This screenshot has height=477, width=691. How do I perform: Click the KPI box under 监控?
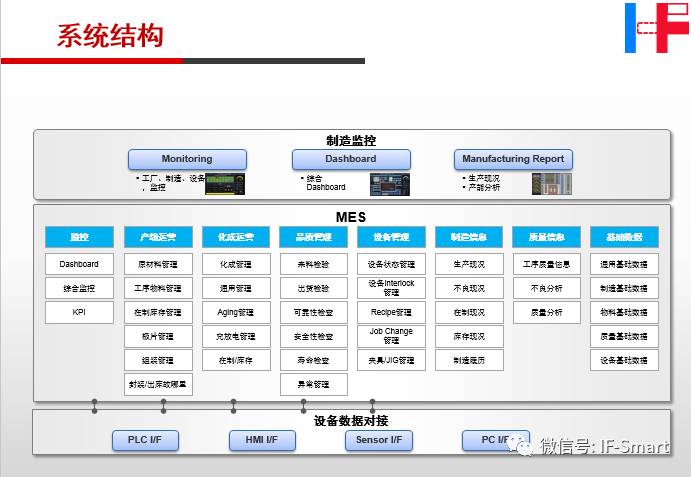pyautogui.click(x=79, y=312)
